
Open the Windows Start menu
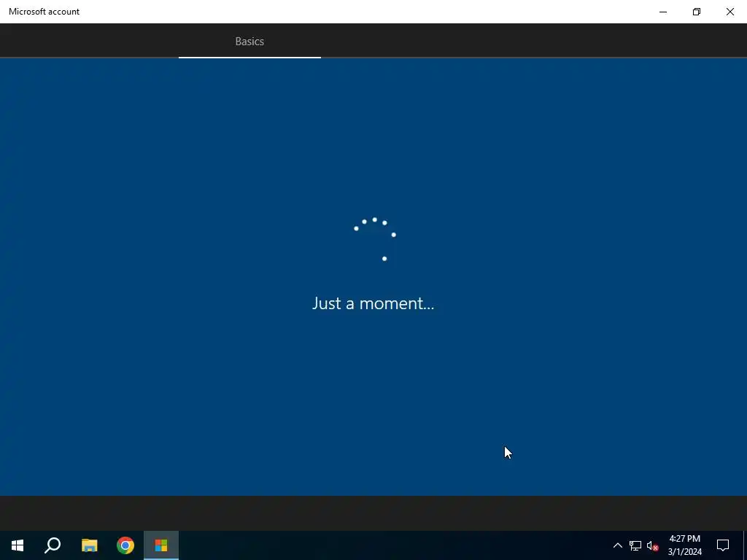tap(18, 545)
